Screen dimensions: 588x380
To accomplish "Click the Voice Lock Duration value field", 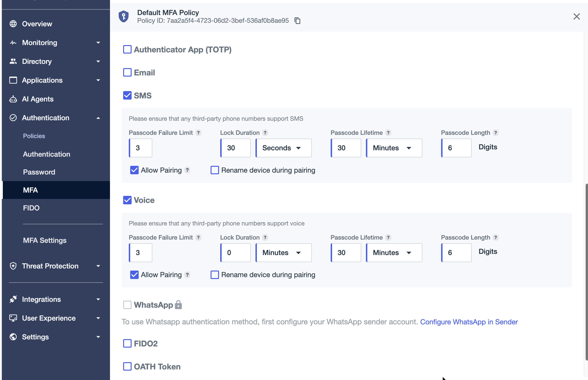I will point(235,252).
